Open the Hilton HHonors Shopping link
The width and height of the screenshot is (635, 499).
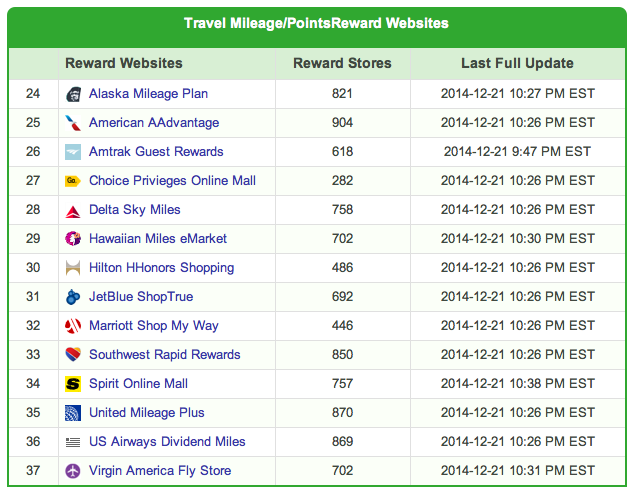coord(161,268)
